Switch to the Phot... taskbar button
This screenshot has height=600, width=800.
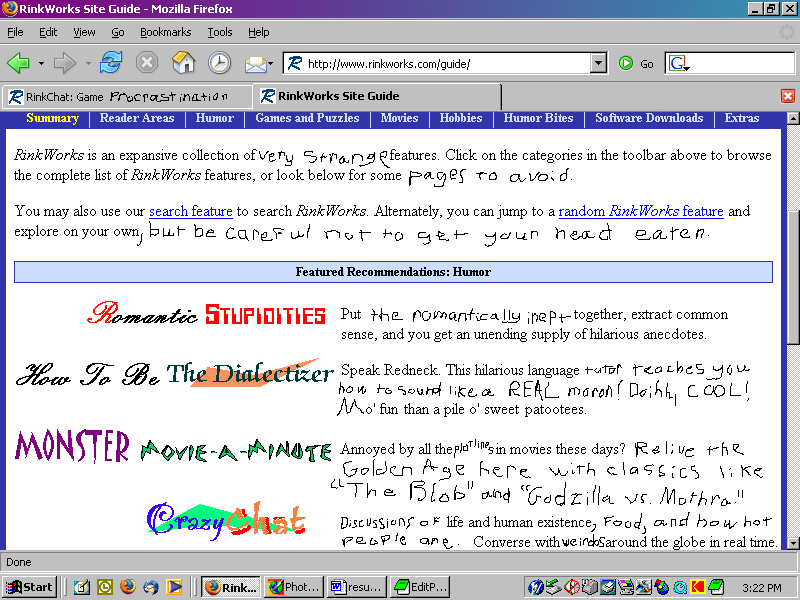(294, 587)
